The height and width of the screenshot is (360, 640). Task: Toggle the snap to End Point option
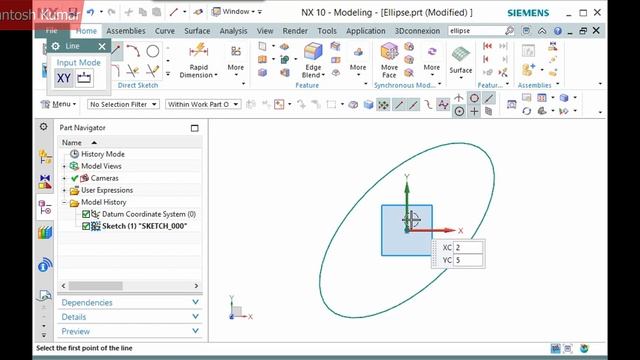(399, 105)
